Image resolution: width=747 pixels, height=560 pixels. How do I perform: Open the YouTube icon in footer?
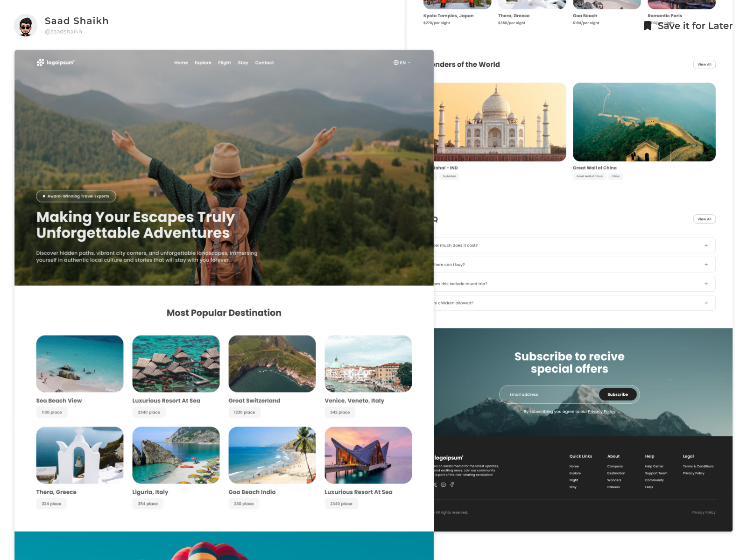click(443, 485)
